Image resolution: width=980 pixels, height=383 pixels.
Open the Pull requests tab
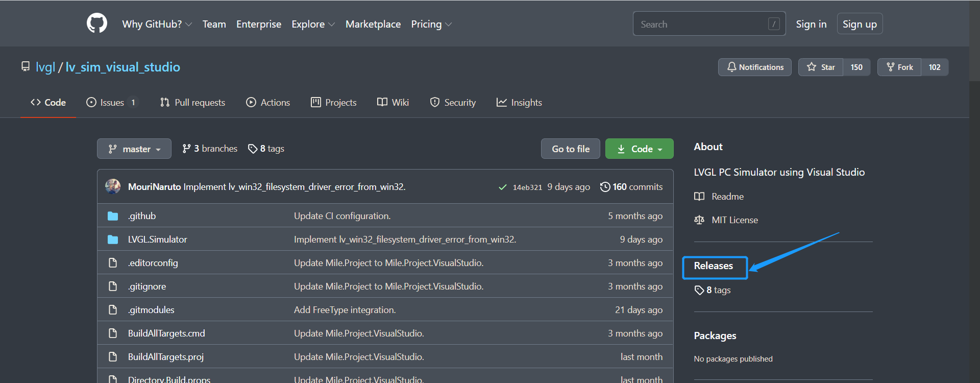click(192, 103)
